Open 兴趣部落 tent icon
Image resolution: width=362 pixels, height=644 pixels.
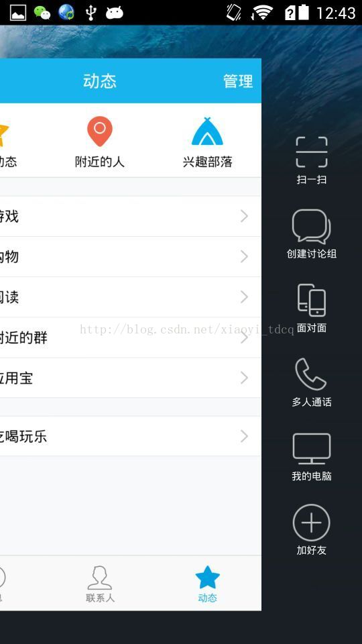[x=207, y=131]
